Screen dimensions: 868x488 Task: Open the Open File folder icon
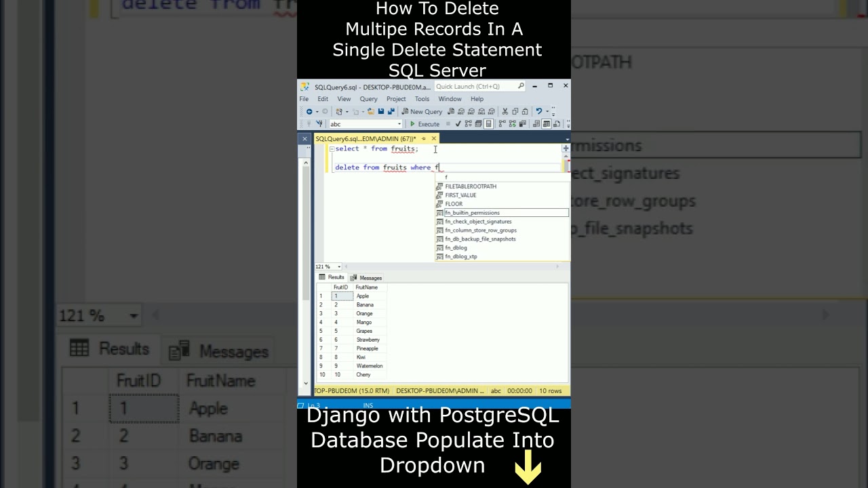click(371, 112)
